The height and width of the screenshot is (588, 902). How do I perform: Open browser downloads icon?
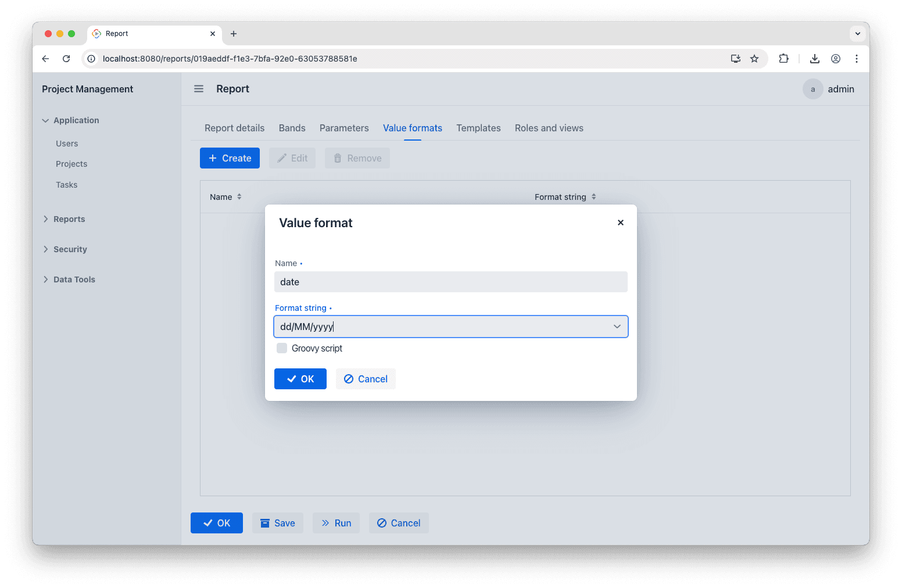point(815,59)
